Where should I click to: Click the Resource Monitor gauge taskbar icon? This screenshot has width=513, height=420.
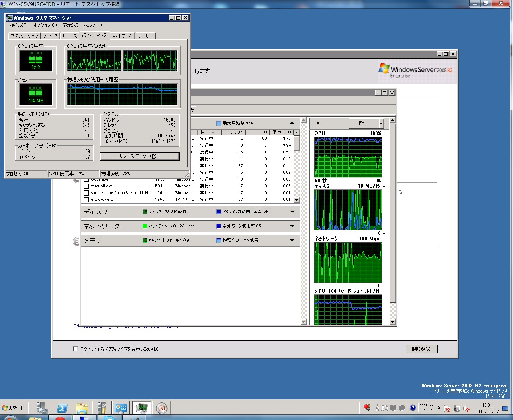pos(161,408)
